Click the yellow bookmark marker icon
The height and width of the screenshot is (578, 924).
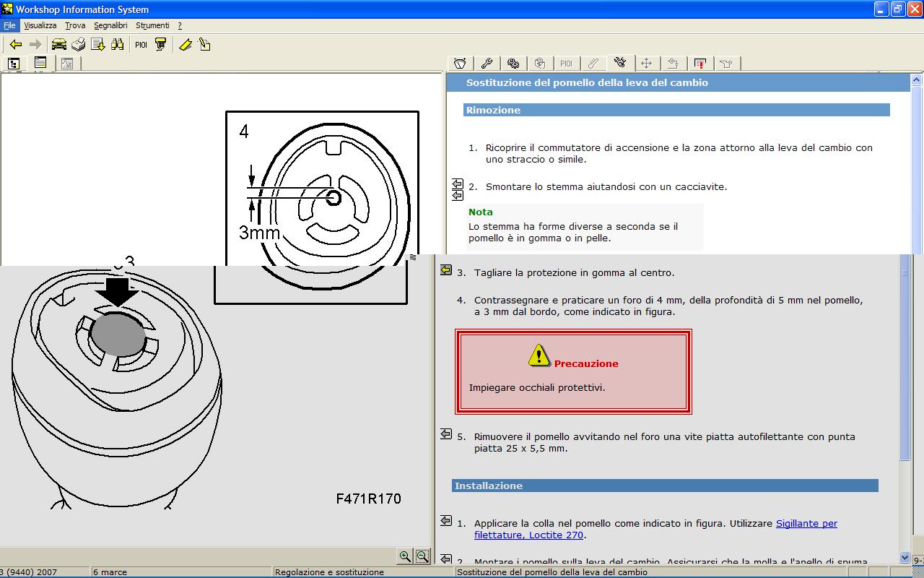pyautogui.click(x=186, y=45)
